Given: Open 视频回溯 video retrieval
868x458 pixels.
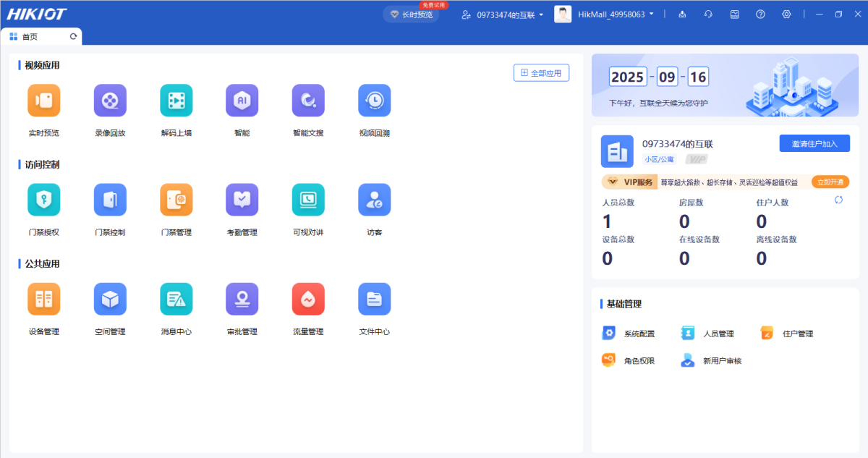Looking at the screenshot, I should [374, 101].
